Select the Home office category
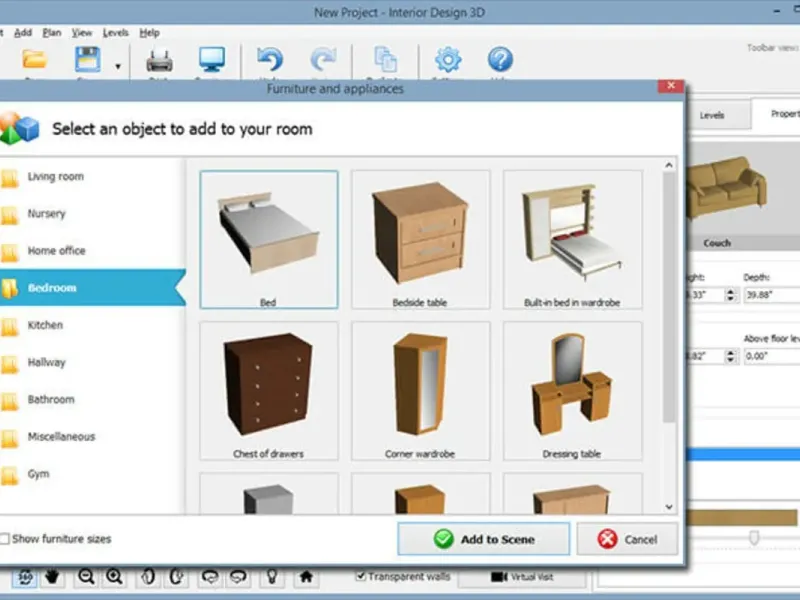 tap(92, 251)
